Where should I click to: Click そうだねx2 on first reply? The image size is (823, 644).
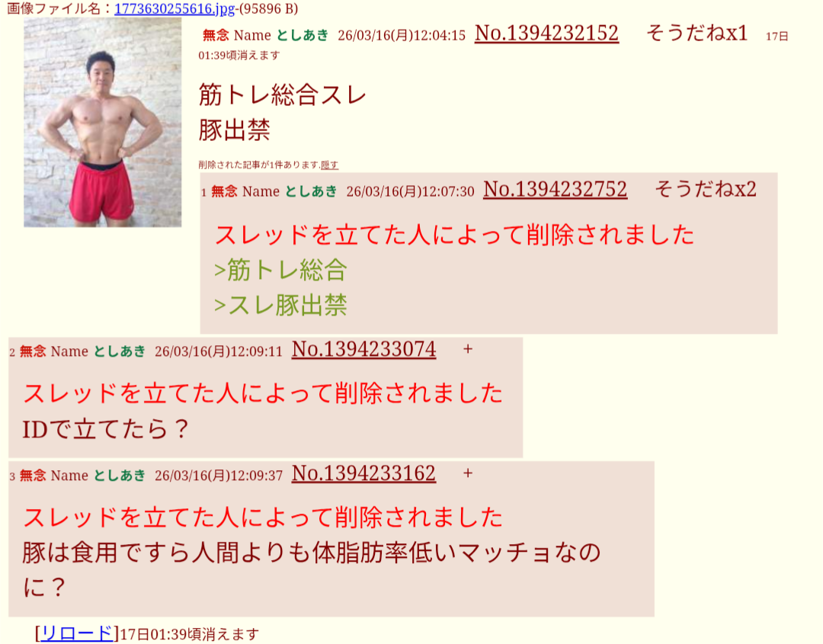point(705,190)
